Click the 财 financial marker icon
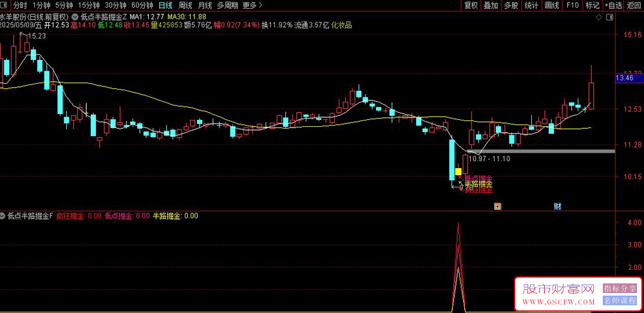The width and height of the screenshot is (644, 313). pyautogui.click(x=557, y=207)
